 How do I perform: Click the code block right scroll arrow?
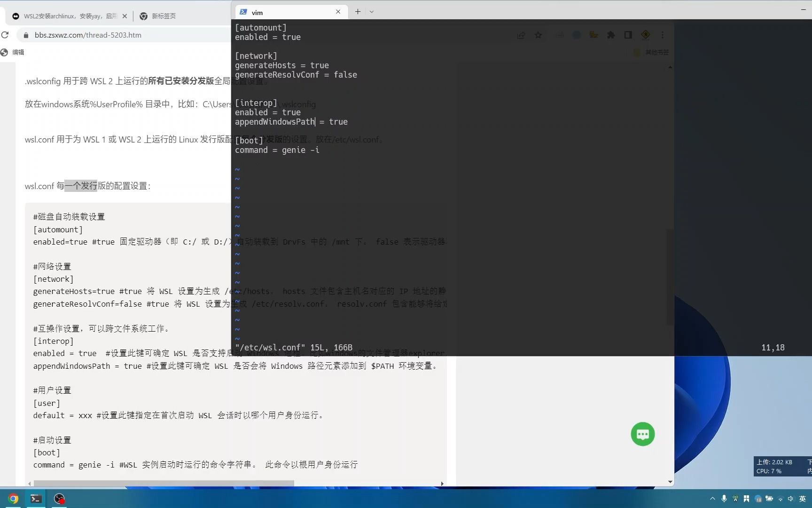tap(442, 483)
